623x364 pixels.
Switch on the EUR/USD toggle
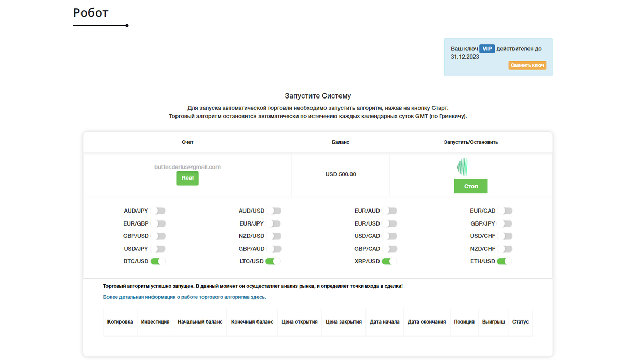click(x=389, y=223)
